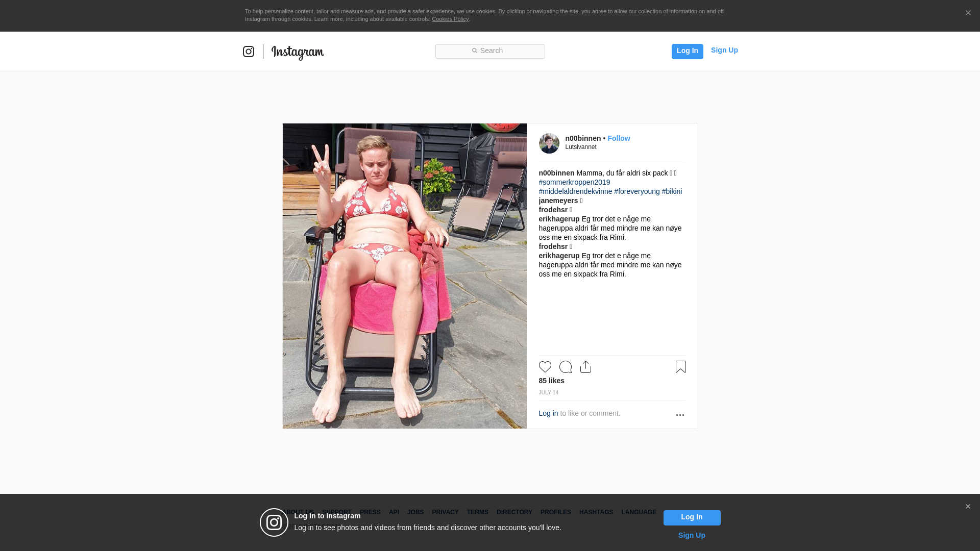Open the HASHTAGS footer link
Image resolution: width=980 pixels, height=551 pixels.
[x=596, y=512]
